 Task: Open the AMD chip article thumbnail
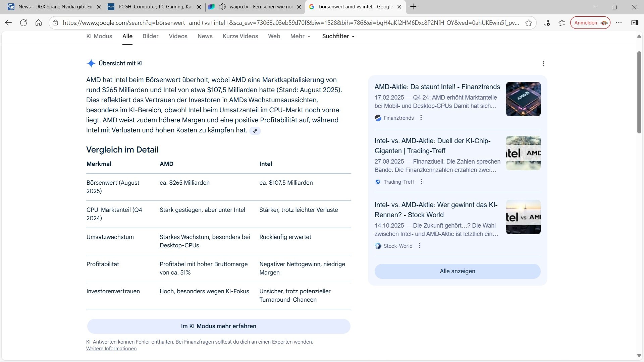click(523, 99)
